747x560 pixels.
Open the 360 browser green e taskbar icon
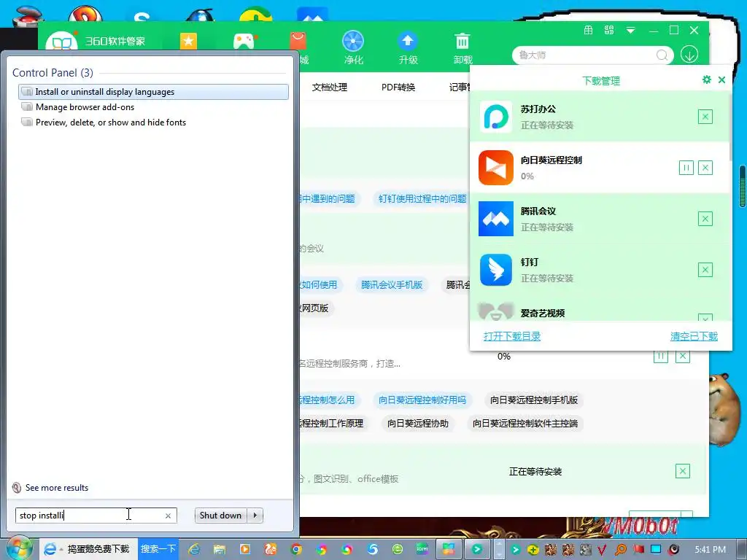[398, 549]
